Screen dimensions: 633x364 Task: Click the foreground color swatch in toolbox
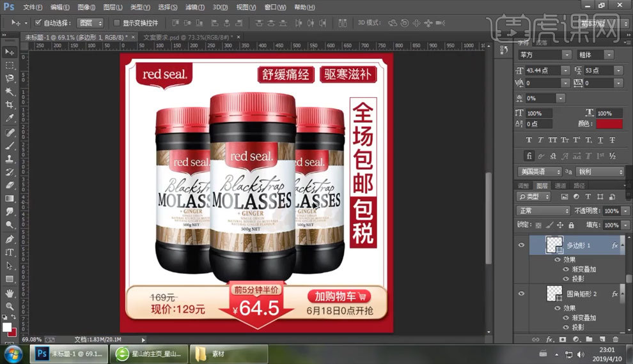(x=7, y=328)
